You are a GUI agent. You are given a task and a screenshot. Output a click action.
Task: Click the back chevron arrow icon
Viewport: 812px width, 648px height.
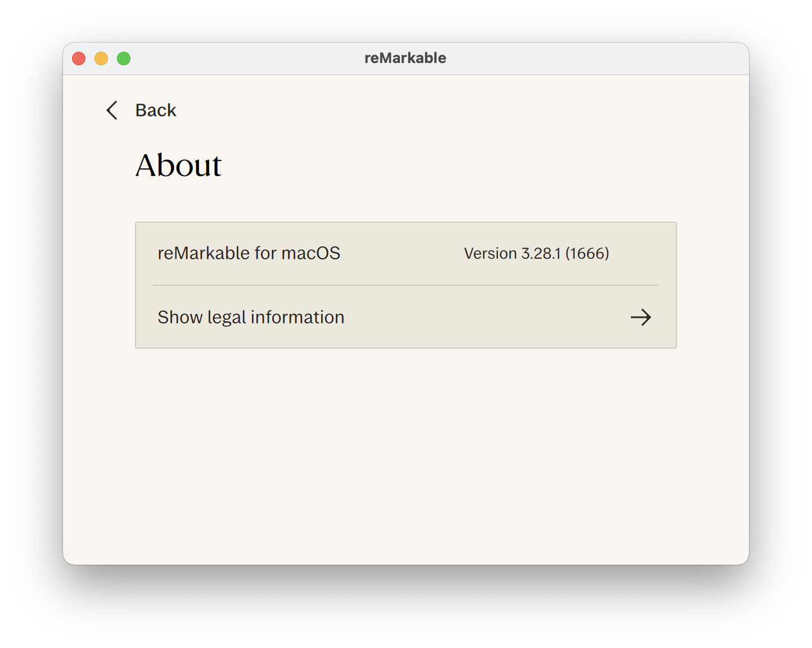point(112,110)
